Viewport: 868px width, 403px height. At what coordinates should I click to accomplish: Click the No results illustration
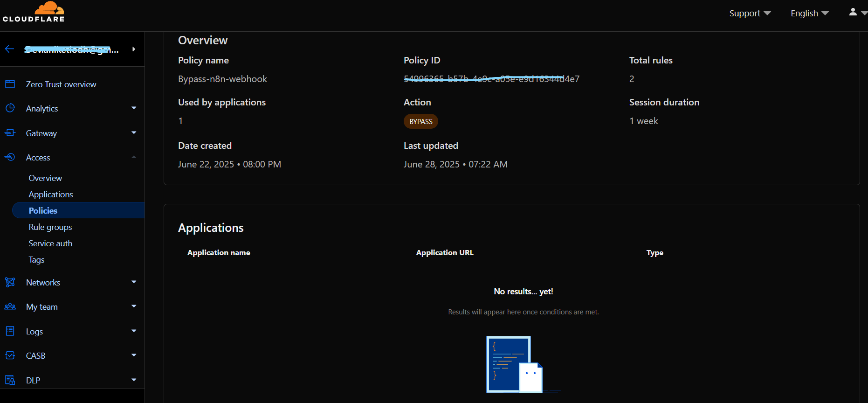523,364
